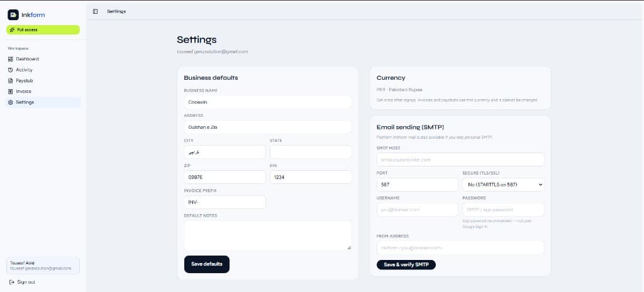Click the Workspace sidebar label
The image size is (644, 292).
click(x=18, y=48)
